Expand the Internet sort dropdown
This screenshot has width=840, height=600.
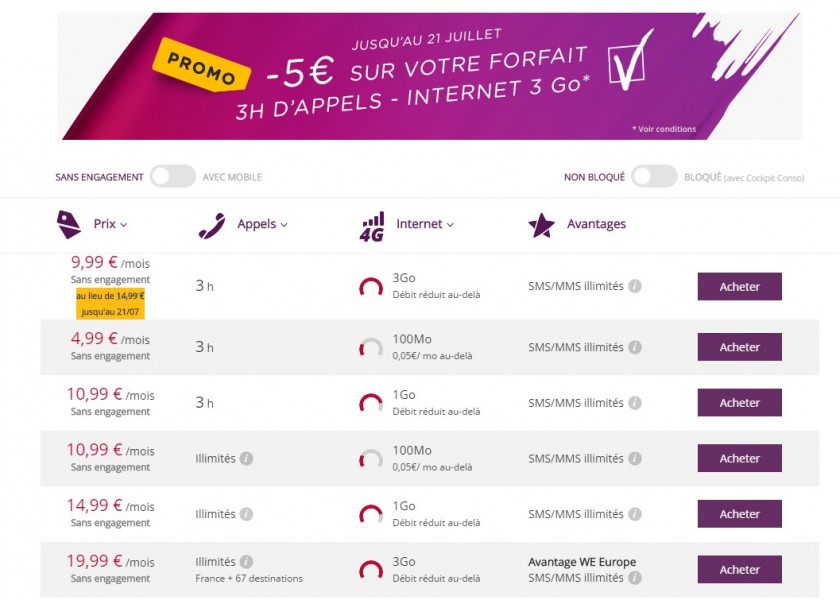[x=425, y=225]
